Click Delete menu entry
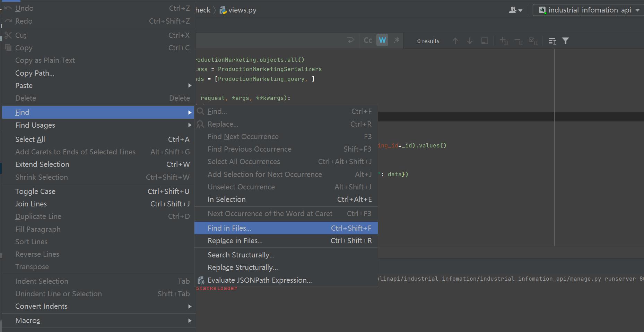The height and width of the screenshot is (332, 644). point(98,98)
